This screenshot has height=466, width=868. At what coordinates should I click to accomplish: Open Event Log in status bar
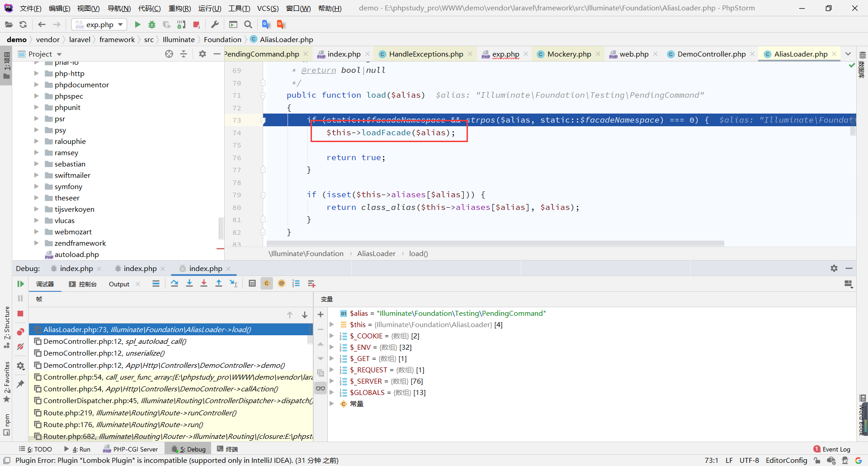(x=832, y=449)
